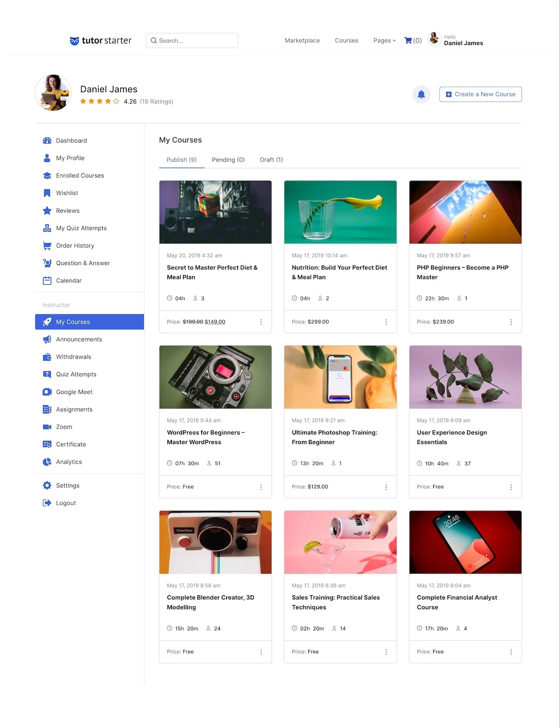Open Complete Blender Creator, 3D Modelling title
The height and width of the screenshot is (728, 560).
[x=210, y=602]
